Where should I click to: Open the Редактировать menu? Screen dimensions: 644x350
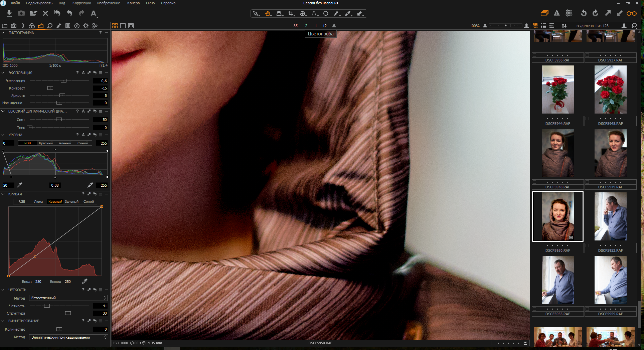click(39, 3)
